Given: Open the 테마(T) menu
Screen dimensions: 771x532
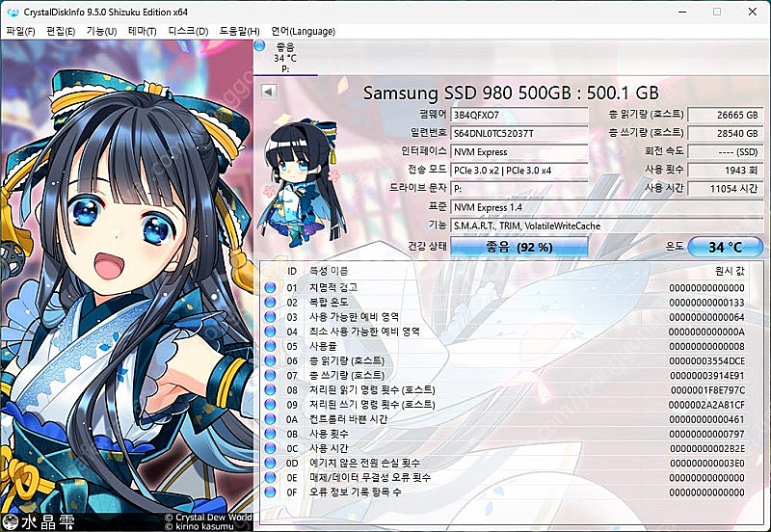Looking at the screenshot, I should 142,32.
